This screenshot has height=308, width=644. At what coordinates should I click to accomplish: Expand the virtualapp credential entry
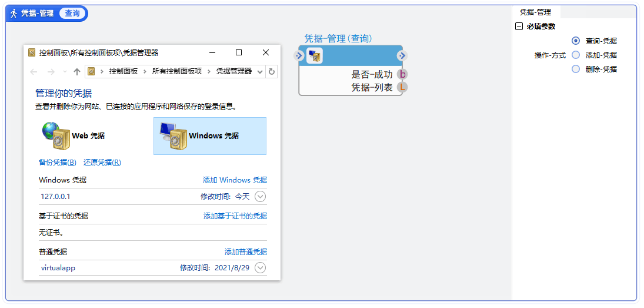pos(260,268)
